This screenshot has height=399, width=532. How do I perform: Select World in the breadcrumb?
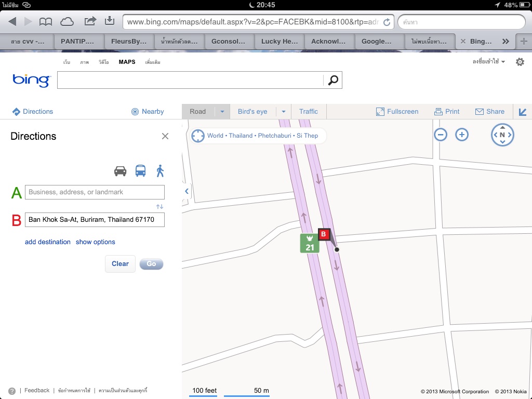click(215, 136)
